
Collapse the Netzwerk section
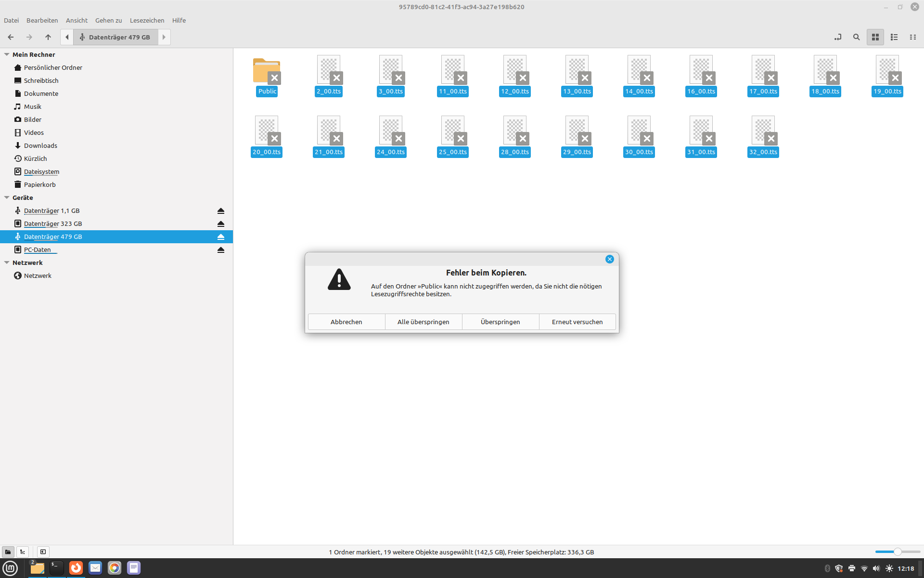point(7,263)
